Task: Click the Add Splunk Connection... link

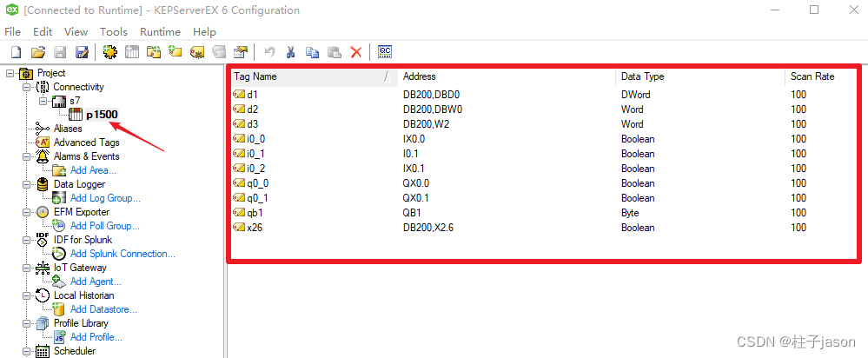Action: [x=123, y=254]
